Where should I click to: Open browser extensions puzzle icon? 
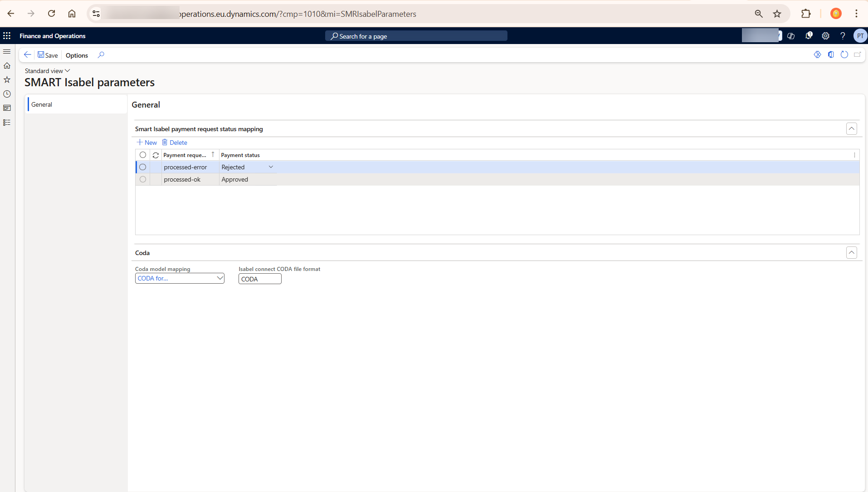pyautogui.click(x=806, y=14)
